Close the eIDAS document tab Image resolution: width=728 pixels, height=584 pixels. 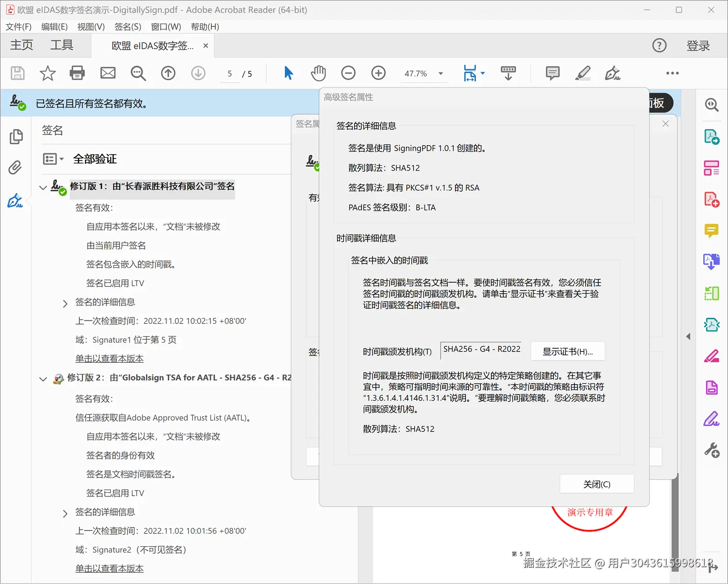click(x=206, y=46)
